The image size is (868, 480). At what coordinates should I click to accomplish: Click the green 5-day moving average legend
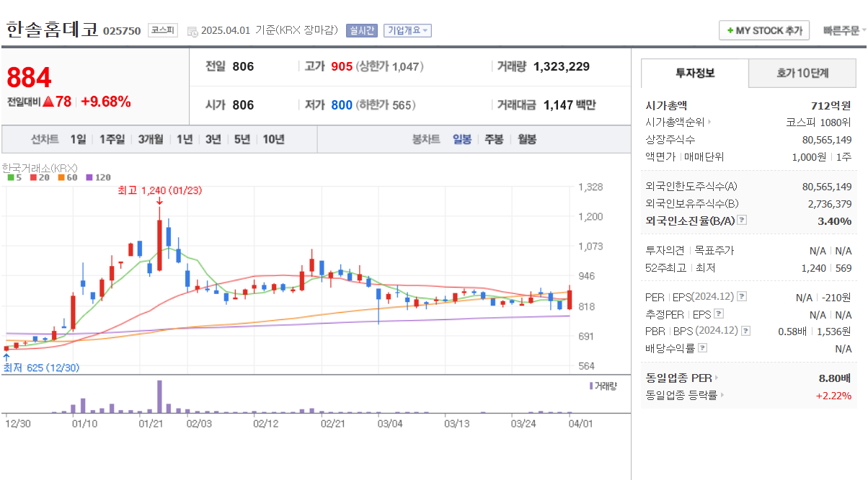pos(14,177)
